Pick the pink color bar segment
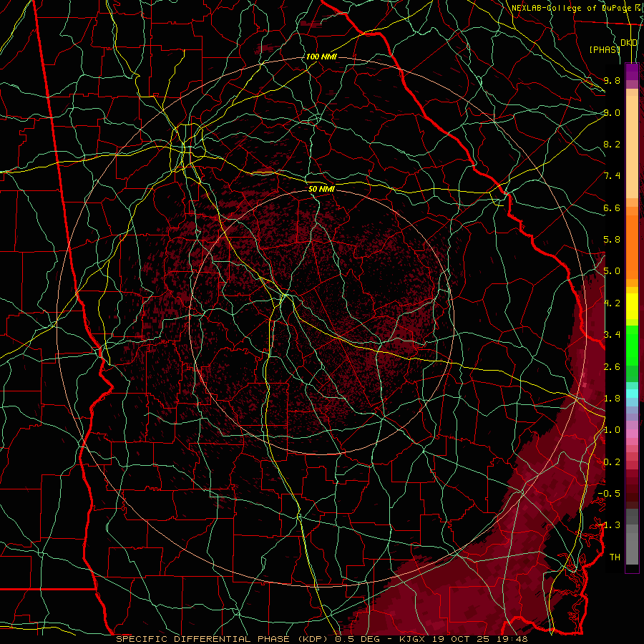 tap(632, 434)
